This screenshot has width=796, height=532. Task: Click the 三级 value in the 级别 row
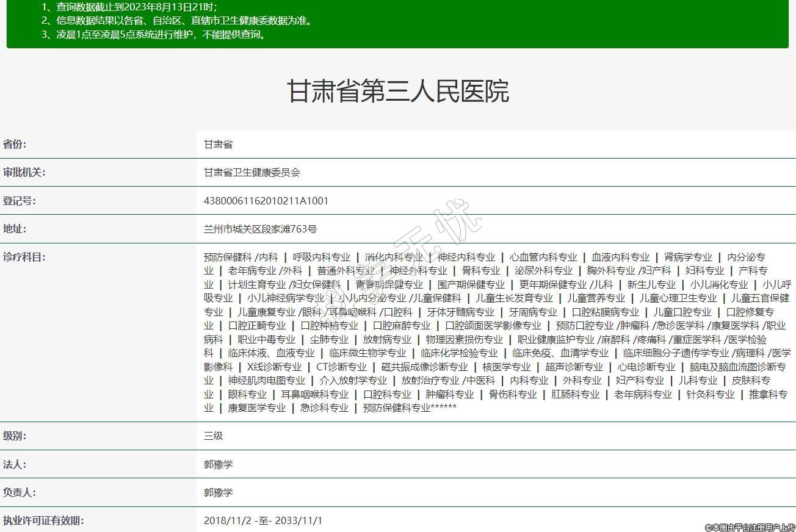[x=213, y=436]
